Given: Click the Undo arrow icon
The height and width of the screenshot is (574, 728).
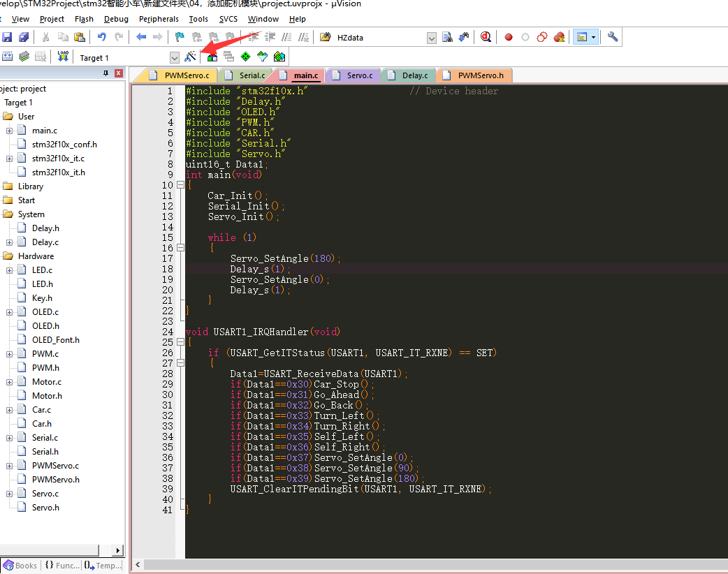Looking at the screenshot, I should tap(102, 37).
